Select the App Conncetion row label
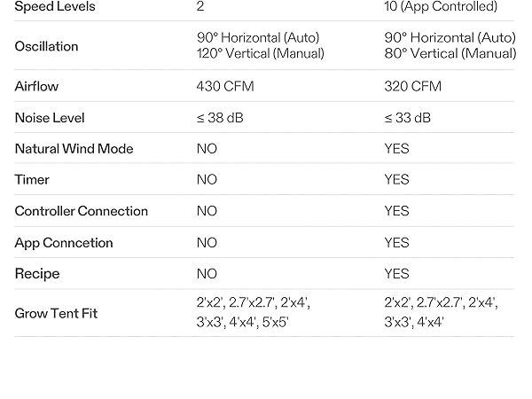Viewport: 532px width, 399px height. (x=64, y=242)
